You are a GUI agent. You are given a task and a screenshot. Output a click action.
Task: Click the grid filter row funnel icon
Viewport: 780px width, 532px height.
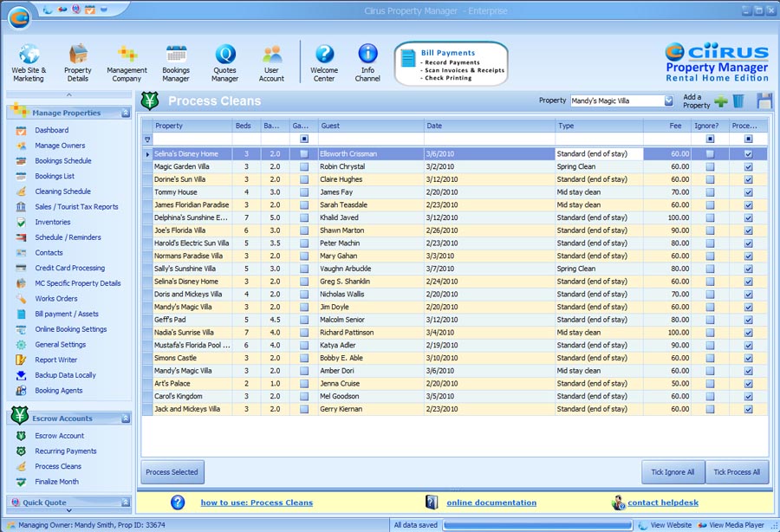coord(147,139)
